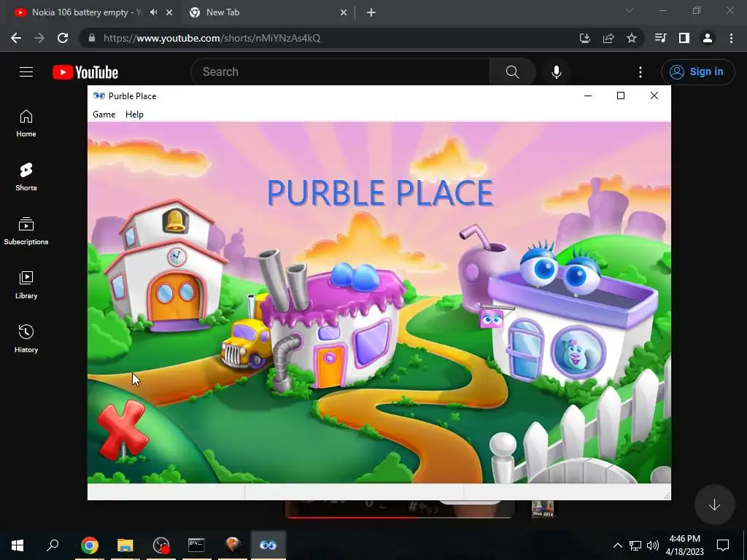Open the recorder app in taskbar
Viewport: 747px width, 560px height.
[x=161, y=545]
